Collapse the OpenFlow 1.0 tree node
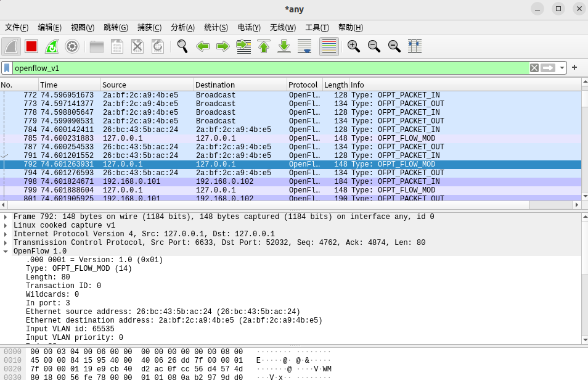 (6, 251)
